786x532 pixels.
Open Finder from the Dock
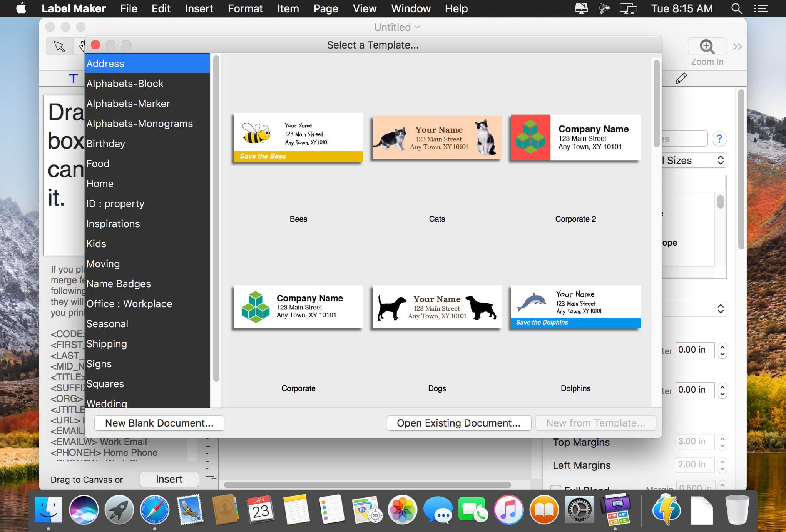pyautogui.click(x=48, y=510)
